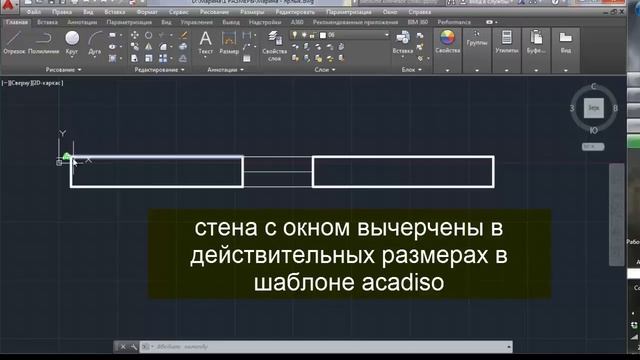Open command line customization wrench

point(133,347)
